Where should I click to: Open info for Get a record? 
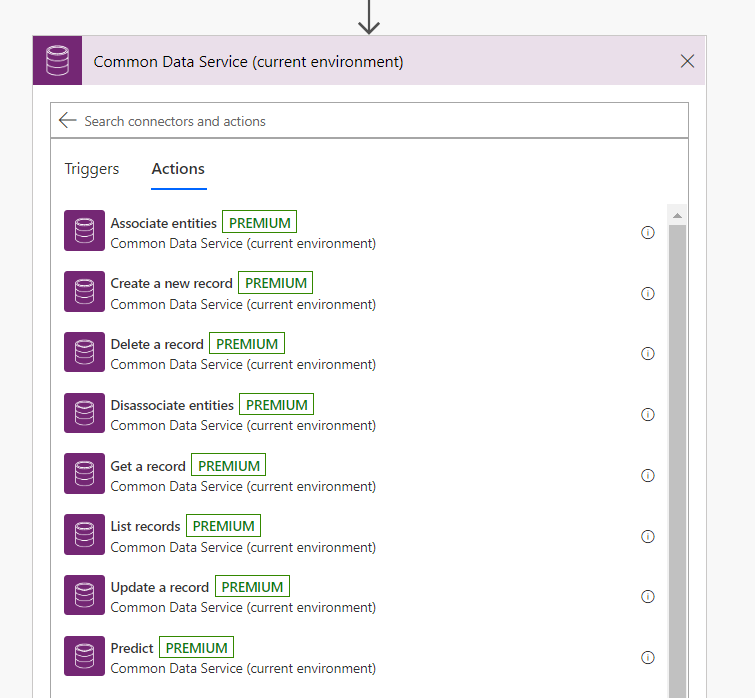coord(647,475)
